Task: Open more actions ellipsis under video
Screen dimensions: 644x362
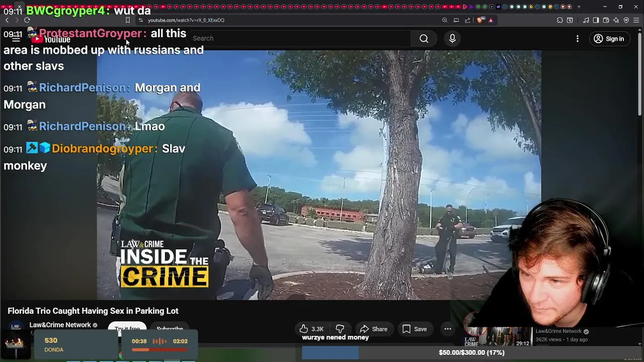Action: (447, 329)
